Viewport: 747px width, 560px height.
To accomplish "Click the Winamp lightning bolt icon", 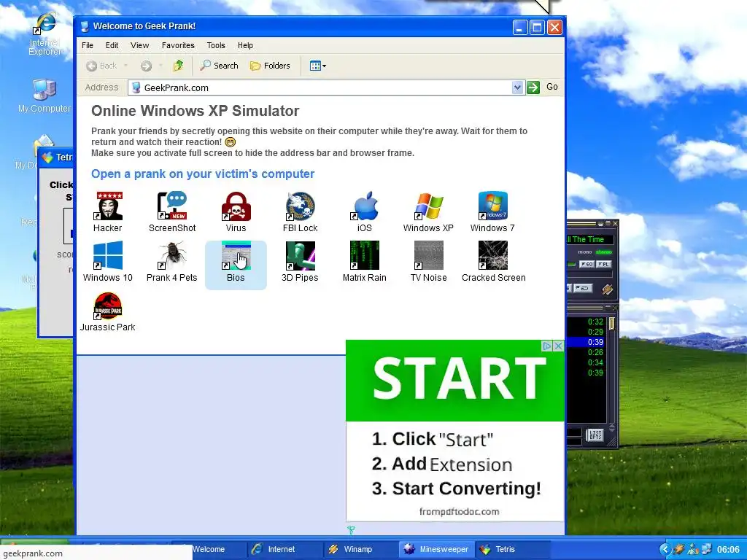I will (607, 289).
